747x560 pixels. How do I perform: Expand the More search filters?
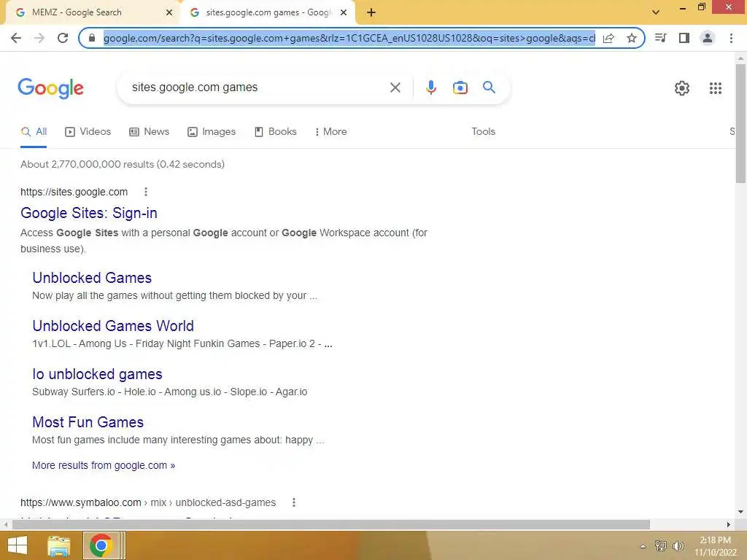click(x=330, y=131)
